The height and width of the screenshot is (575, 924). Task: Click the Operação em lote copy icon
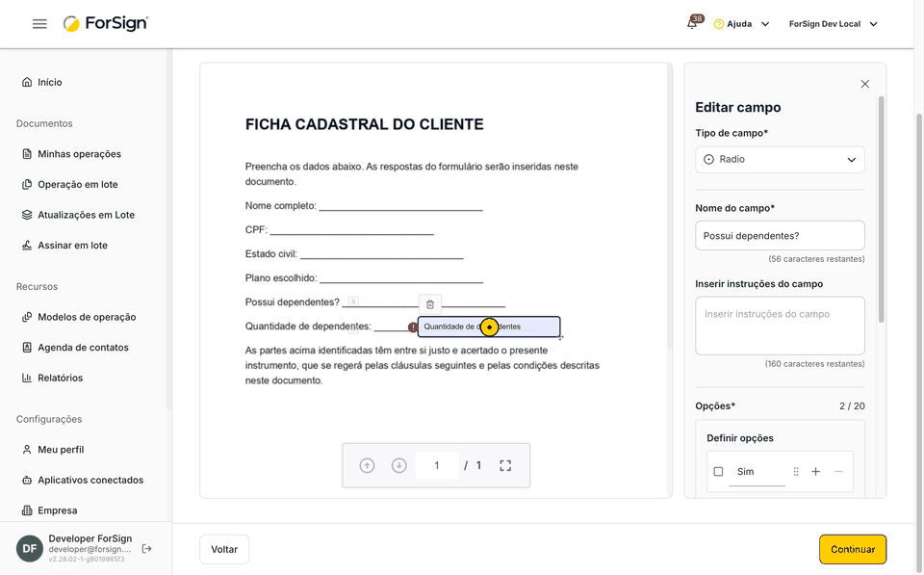click(27, 185)
